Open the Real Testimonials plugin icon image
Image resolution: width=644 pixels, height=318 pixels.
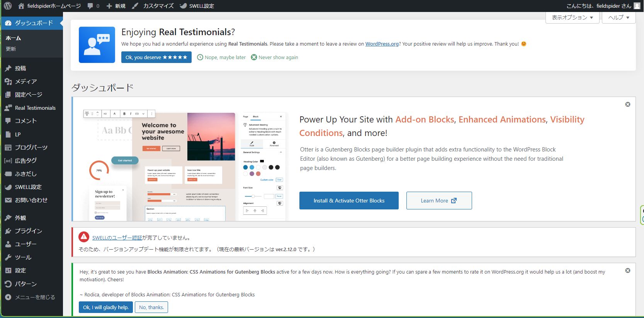pyautogui.click(x=97, y=45)
